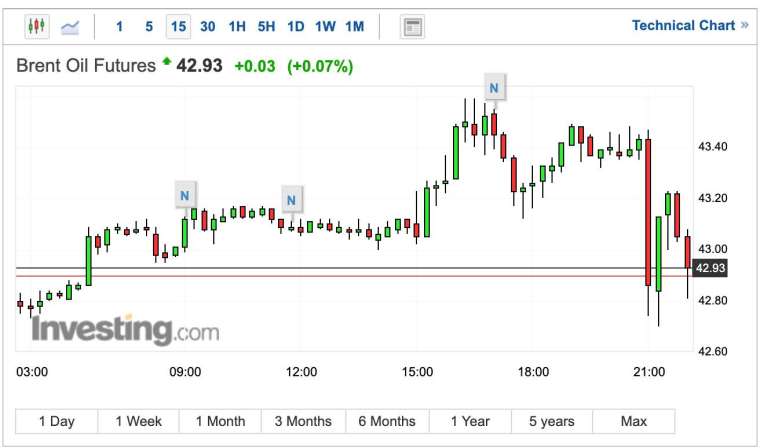
Task: Click the 42.93 current price axis label
Action: (x=710, y=268)
